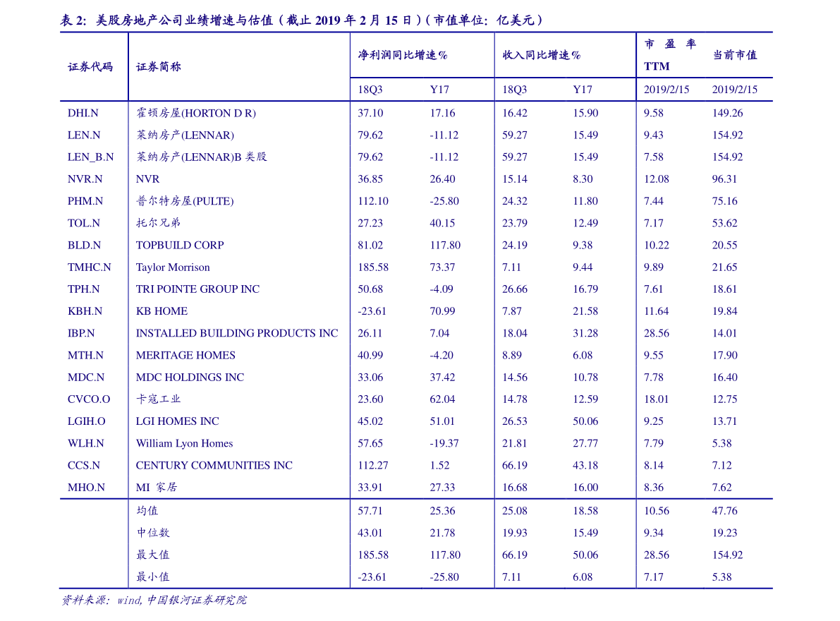Select the company name MI 家居
840x621 pixels.
pos(157,486)
